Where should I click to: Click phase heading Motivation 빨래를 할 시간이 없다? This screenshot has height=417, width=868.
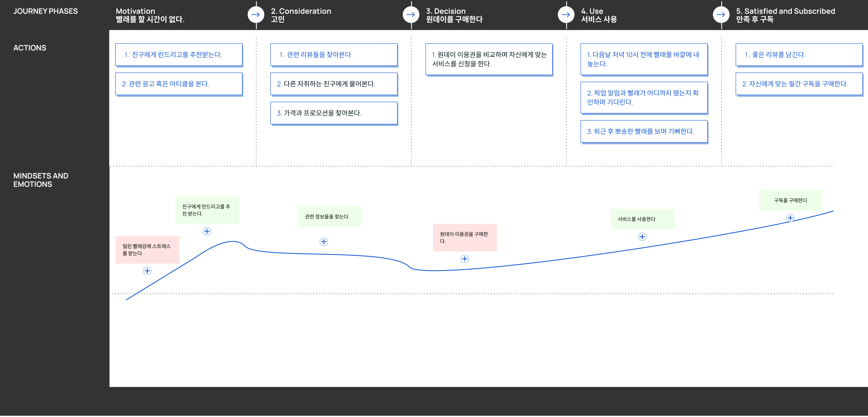tap(150, 15)
